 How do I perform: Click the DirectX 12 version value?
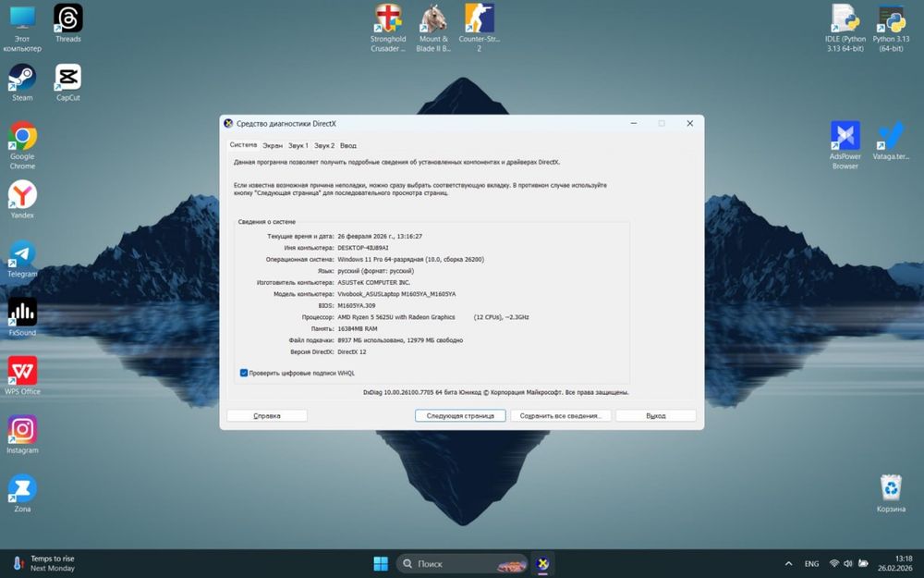(352, 352)
